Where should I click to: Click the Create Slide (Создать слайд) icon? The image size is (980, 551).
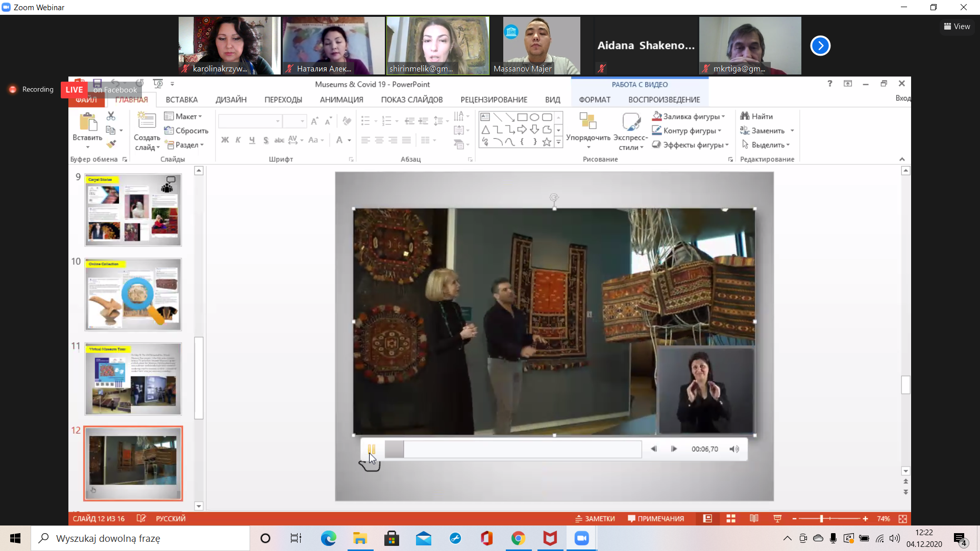146,120
